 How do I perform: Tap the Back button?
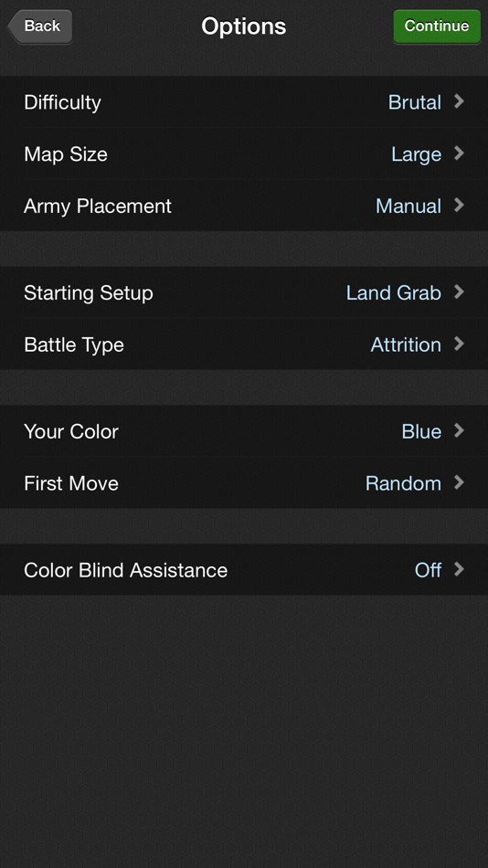(x=40, y=26)
